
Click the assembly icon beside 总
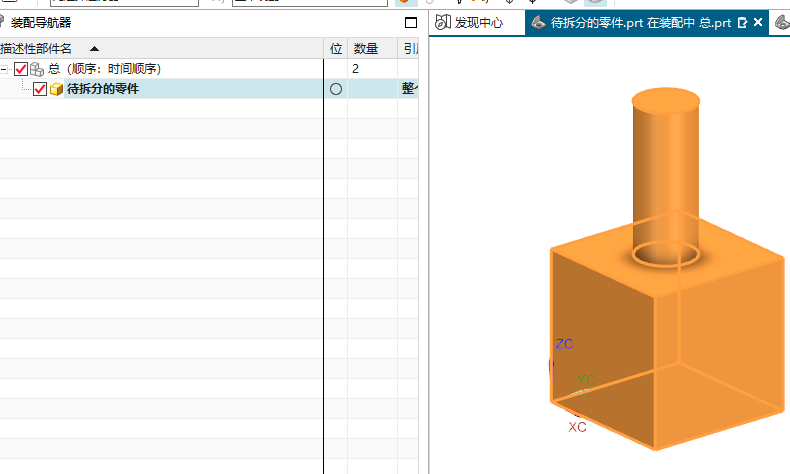coord(37,69)
